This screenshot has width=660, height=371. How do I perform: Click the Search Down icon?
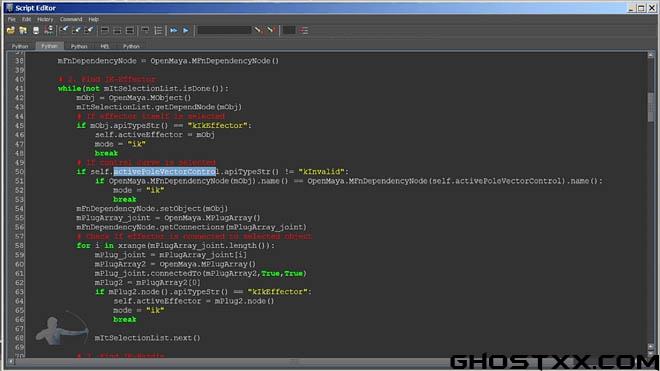click(x=258, y=30)
